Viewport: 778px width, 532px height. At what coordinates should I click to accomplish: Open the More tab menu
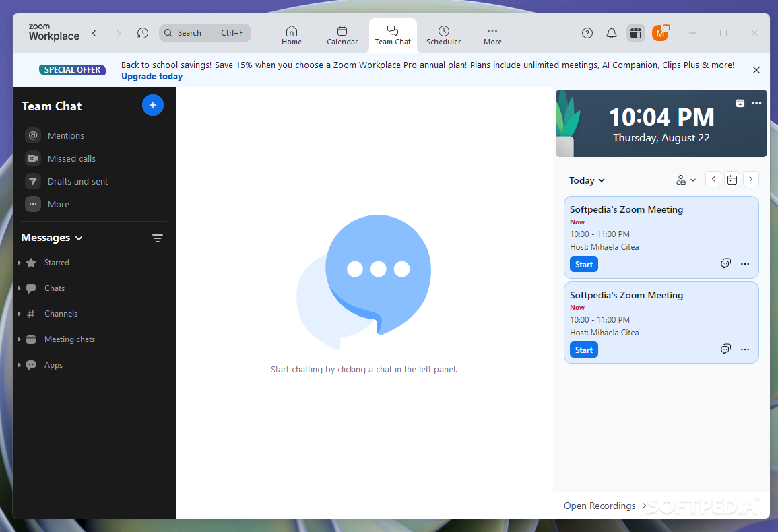[492, 36]
